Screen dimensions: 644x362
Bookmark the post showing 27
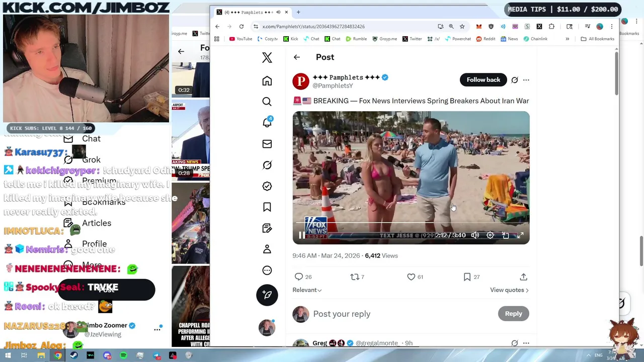point(467,277)
